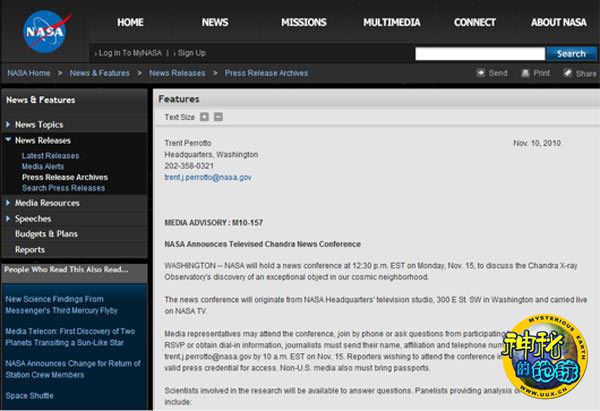The height and width of the screenshot is (411, 600).
Task: Go to the ABOUT NASA menu
Action: pos(558,22)
